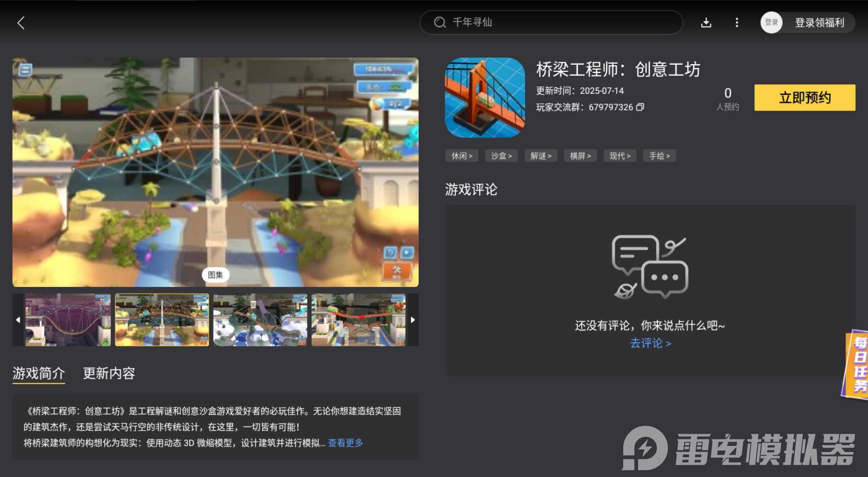This screenshot has width=868, height=477.
Task: Open the 每日任务 daily tasks badge
Action: pos(855,364)
